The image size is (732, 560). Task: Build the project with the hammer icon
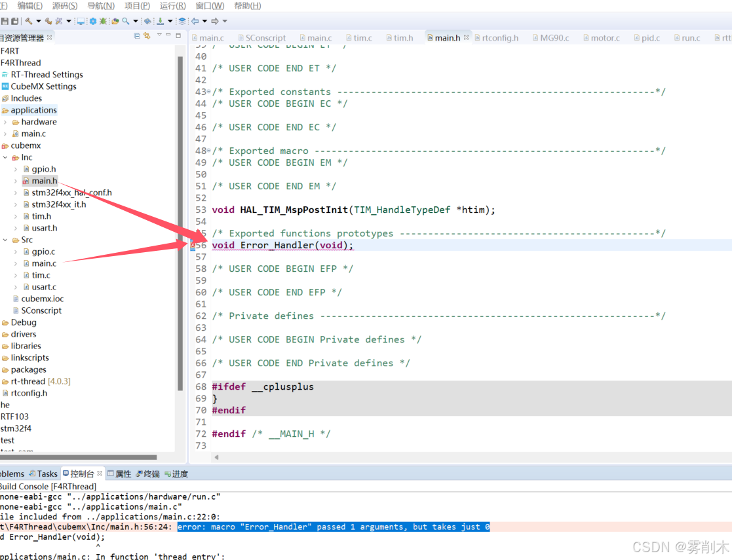coord(29,20)
